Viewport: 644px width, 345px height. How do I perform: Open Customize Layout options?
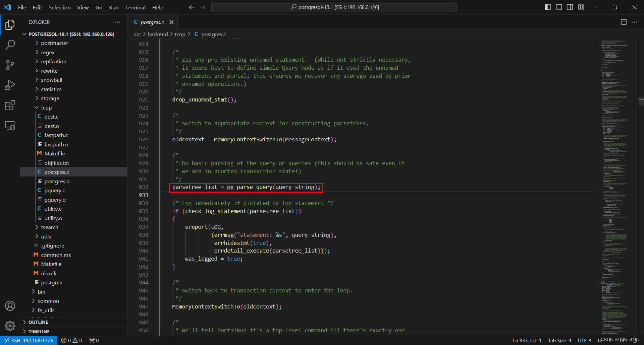pos(581,7)
